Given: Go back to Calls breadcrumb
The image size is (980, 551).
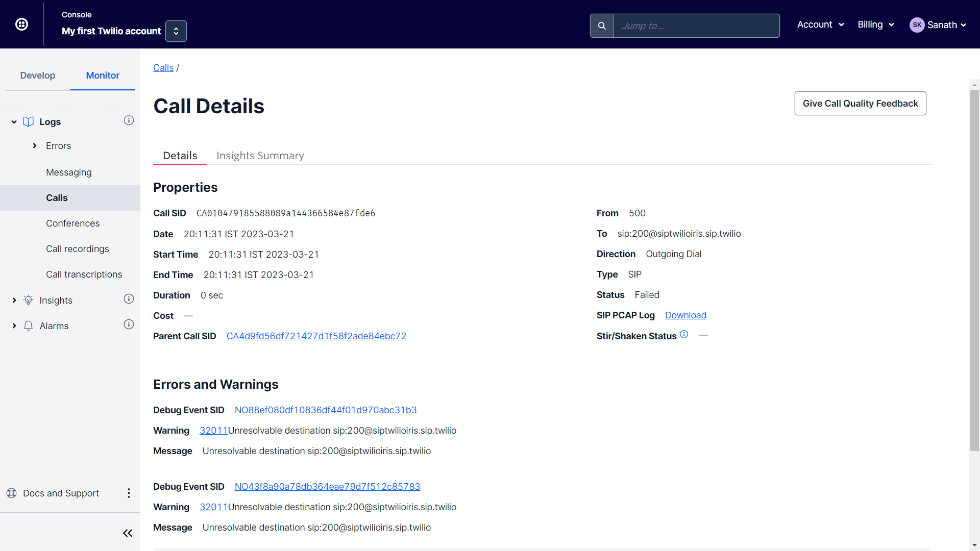Looking at the screenshot, I should click(x=163, y=68).
